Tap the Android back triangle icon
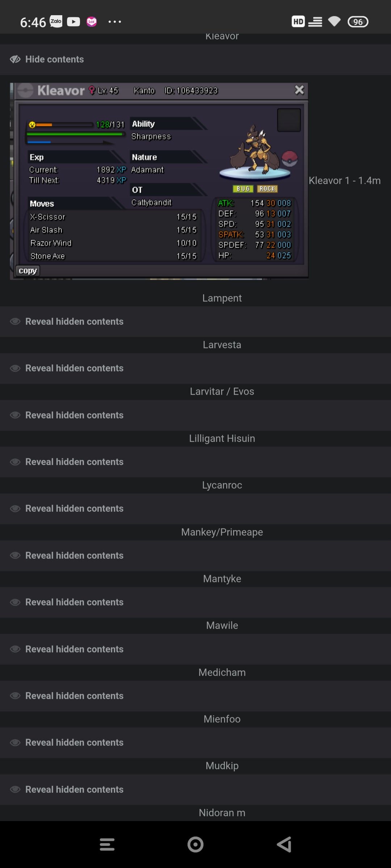Viewport: 391px width, 868px height. coord(285,845)
